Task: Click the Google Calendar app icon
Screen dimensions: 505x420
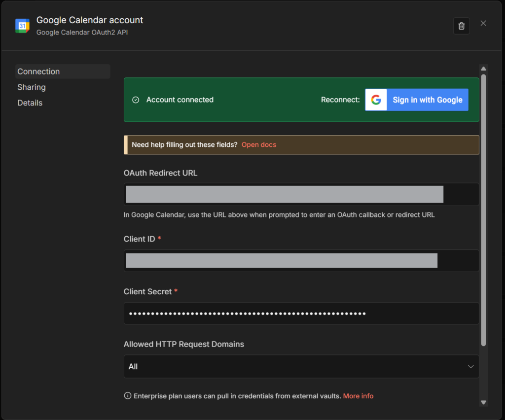Action: click(22, 26)
